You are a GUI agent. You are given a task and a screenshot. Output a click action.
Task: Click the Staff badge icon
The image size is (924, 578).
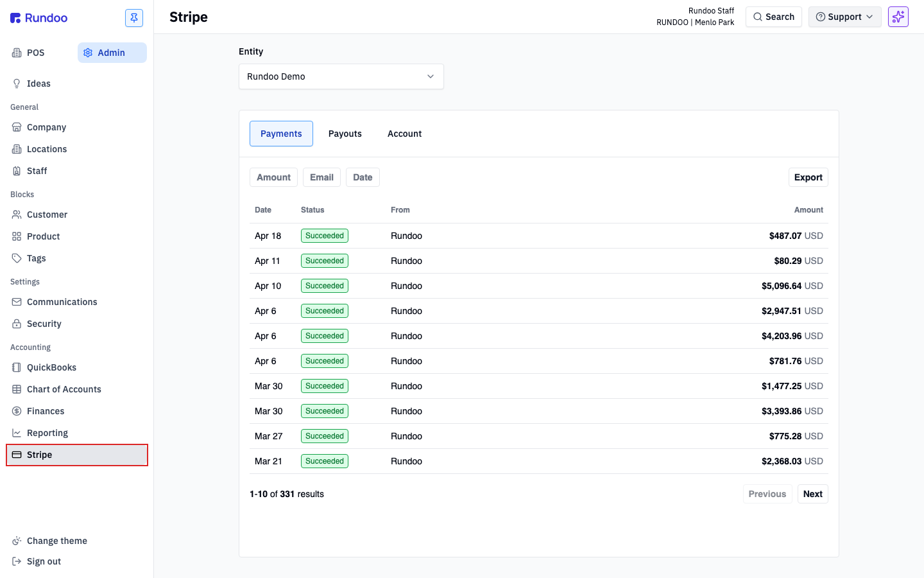tap(17, 171)
